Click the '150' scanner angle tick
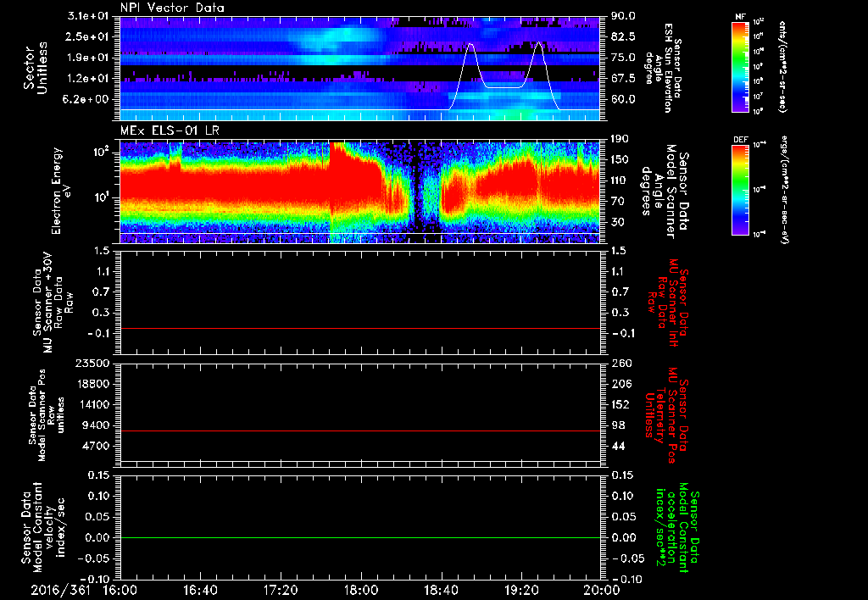Image resolution: width=868 pixels, height=600 pixels. [x=620, y=159]
